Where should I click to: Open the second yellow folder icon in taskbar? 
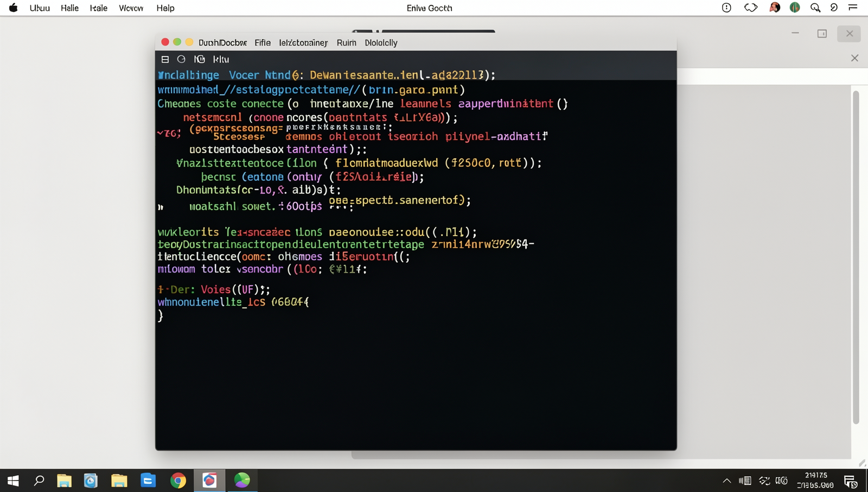pos(119,481)
